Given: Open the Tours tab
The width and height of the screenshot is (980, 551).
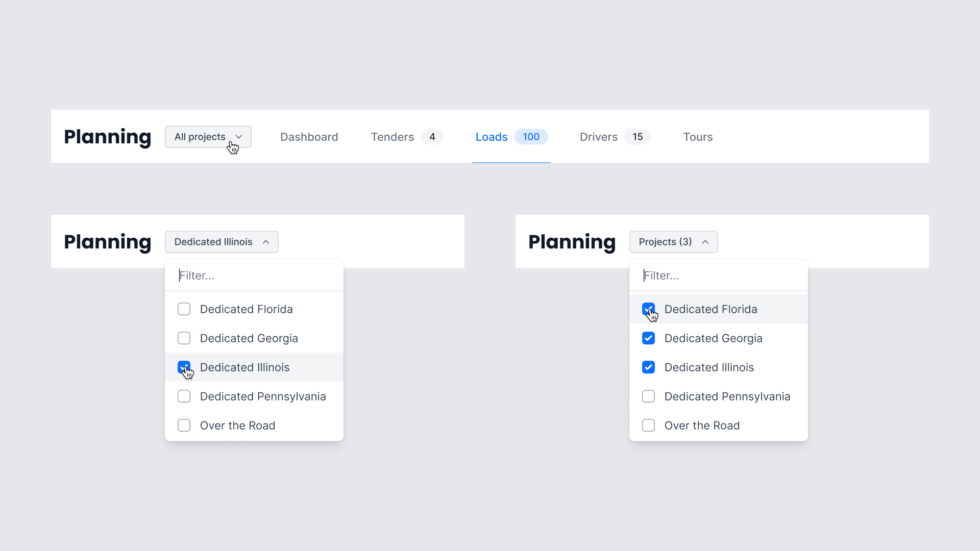Looking at the screenshot, I should 698,137.
